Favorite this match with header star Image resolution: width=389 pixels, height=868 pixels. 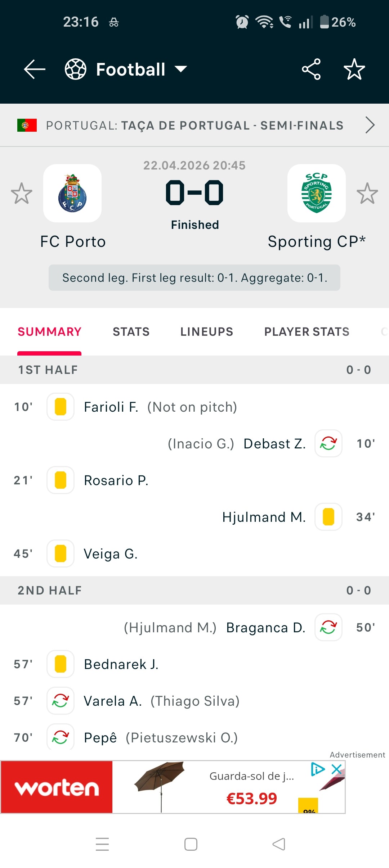pyautogui.click(x=354, y=69)
